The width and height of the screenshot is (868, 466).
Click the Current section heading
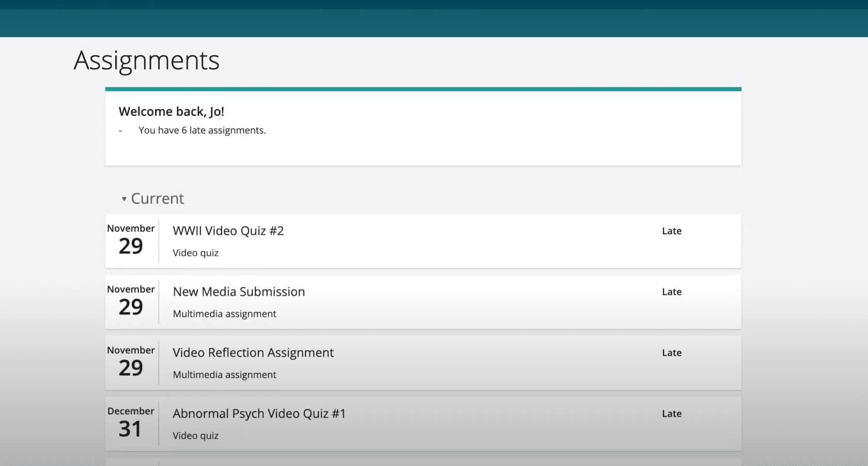(158, 199)
